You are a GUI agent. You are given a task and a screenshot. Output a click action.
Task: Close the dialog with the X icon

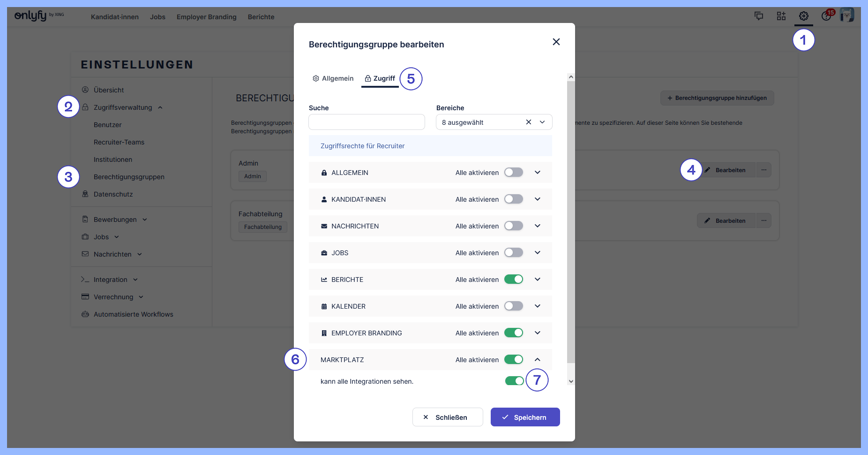(x=556, y=42)
